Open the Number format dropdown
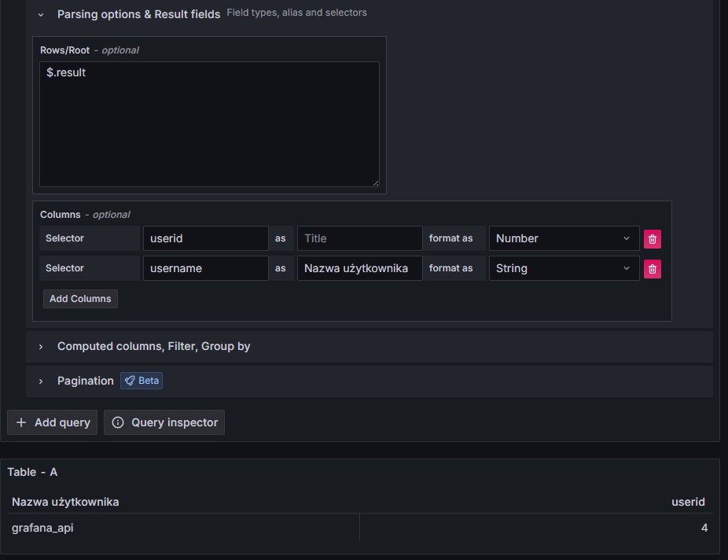The height and width of the screenshot is (560, 728). (x=563, y=238)
